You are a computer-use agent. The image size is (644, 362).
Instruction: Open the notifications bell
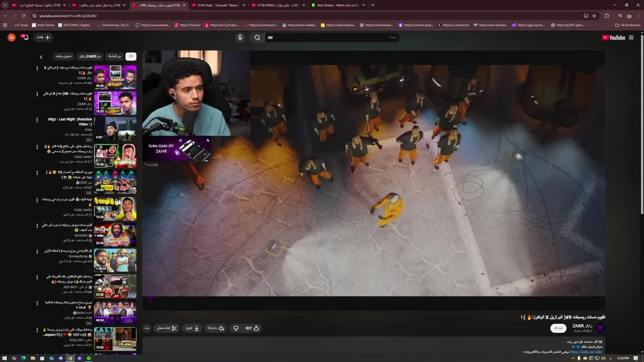[25, 37]
